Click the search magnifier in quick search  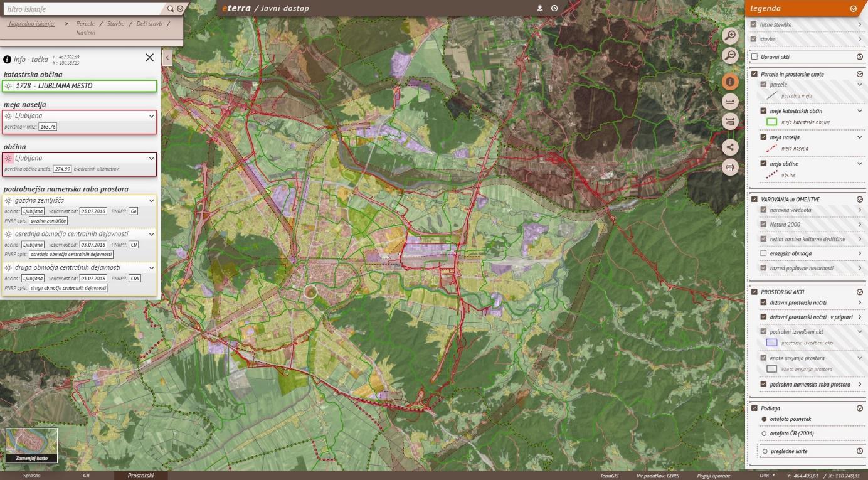click(170, 9)
